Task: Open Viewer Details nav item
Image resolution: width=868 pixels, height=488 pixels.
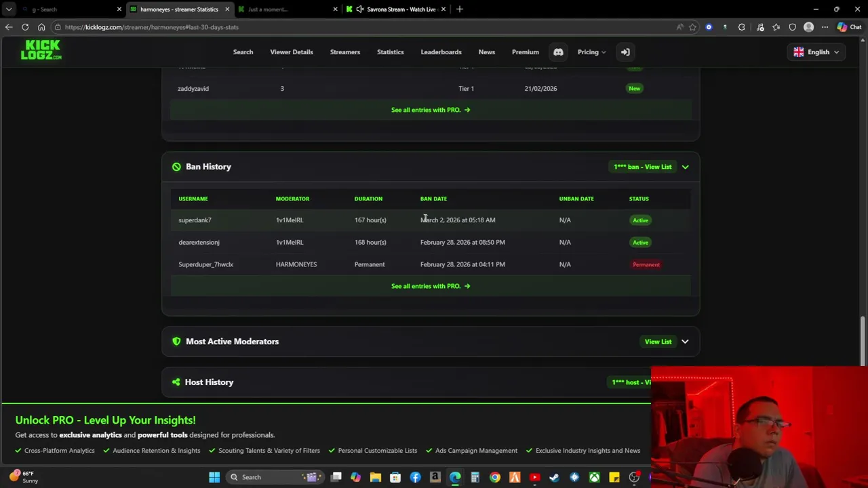Action: click(x=292, y=52)
